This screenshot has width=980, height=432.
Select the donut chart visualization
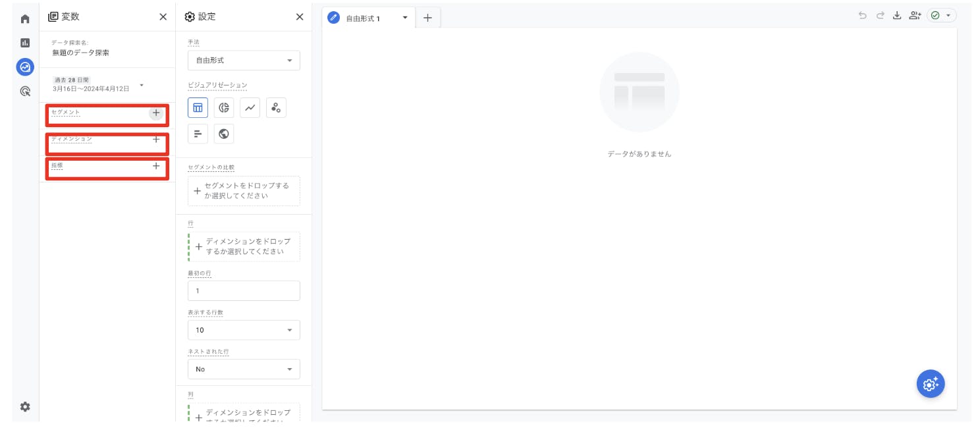coord(224,107)
